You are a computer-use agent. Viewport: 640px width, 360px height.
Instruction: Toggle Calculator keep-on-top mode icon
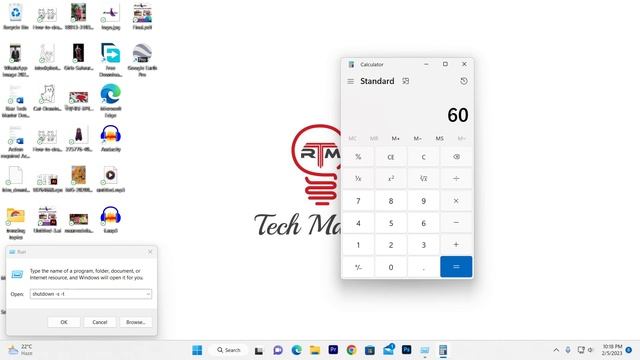tap(405, 81)
